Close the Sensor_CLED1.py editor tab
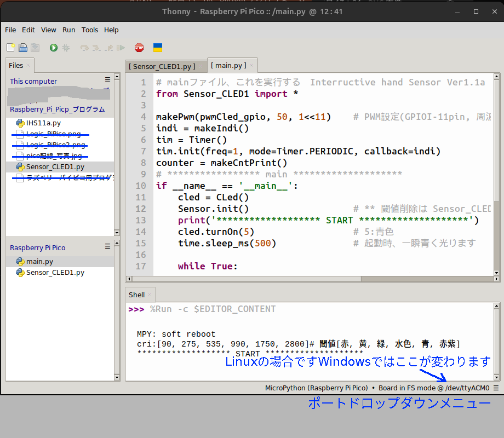This screenshot has height=438, width=504. pyautogui.click(x=201, y=66)
